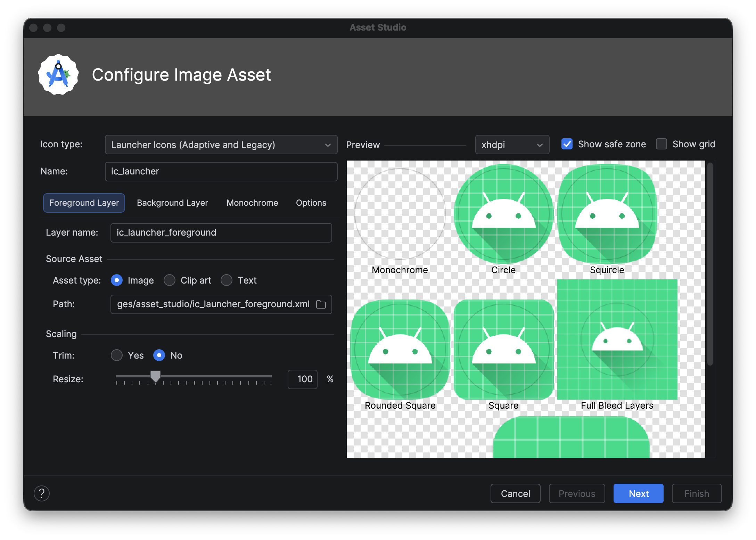Click the Path input field
This screenshot has height=540, width=756.
pos(221,304)
